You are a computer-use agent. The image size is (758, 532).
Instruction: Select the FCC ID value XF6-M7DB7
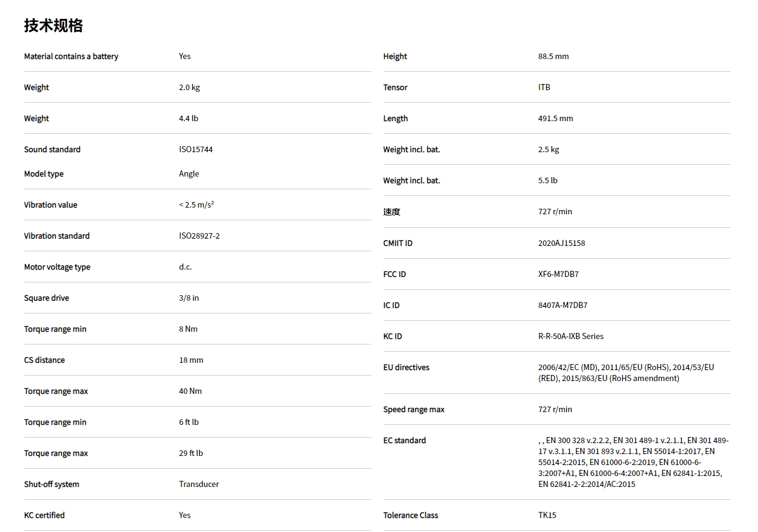558,274
